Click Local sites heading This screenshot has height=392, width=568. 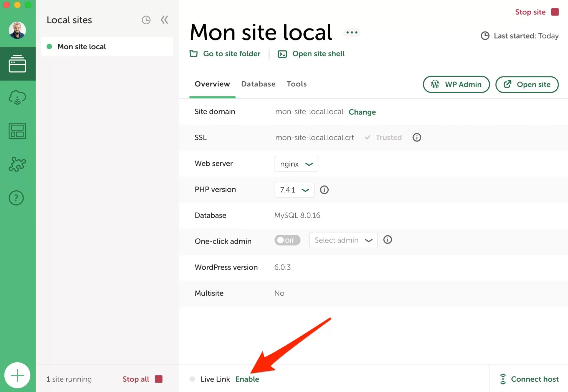click(69, 20)
